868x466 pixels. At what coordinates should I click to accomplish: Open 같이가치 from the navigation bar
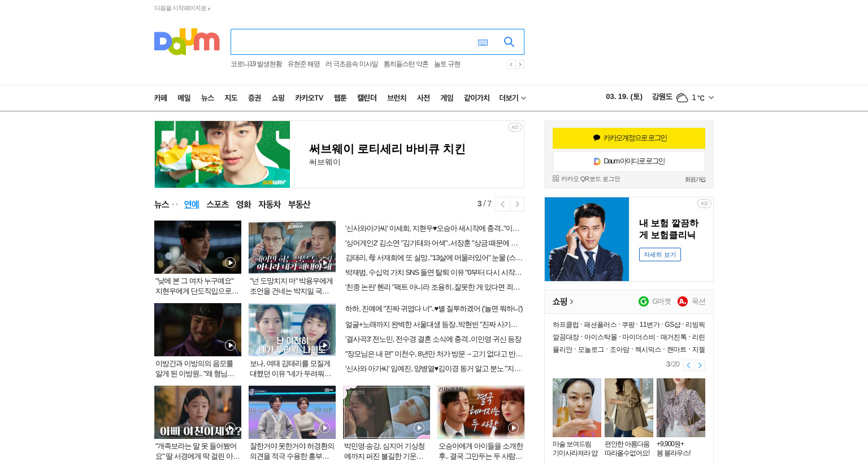[x=476, y=98]
